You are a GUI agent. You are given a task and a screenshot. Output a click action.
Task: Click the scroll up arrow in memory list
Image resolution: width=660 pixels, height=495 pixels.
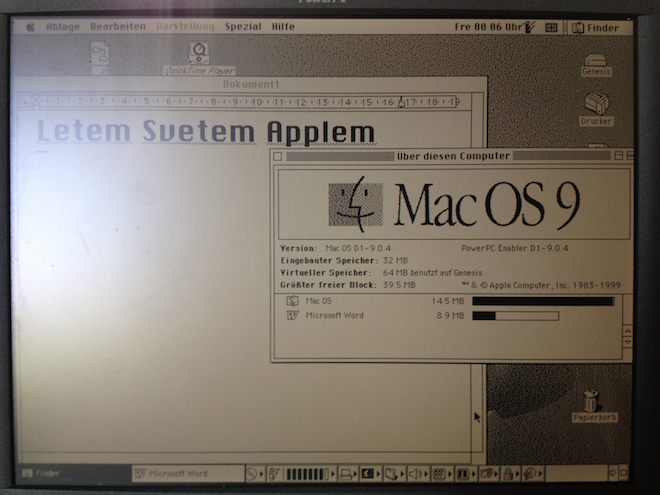coord(627,331)
